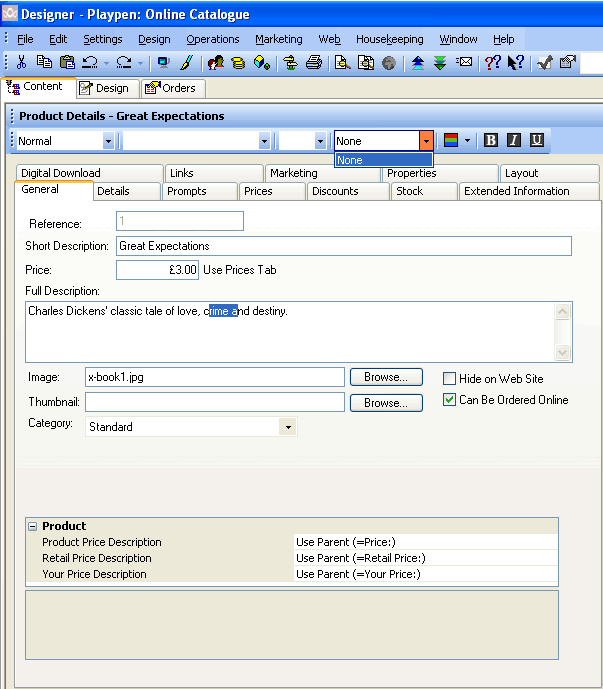This screenshot has height=689, width=603.
Task: Click the Copy icon in toolbar
Action: [x=45, y=62]
